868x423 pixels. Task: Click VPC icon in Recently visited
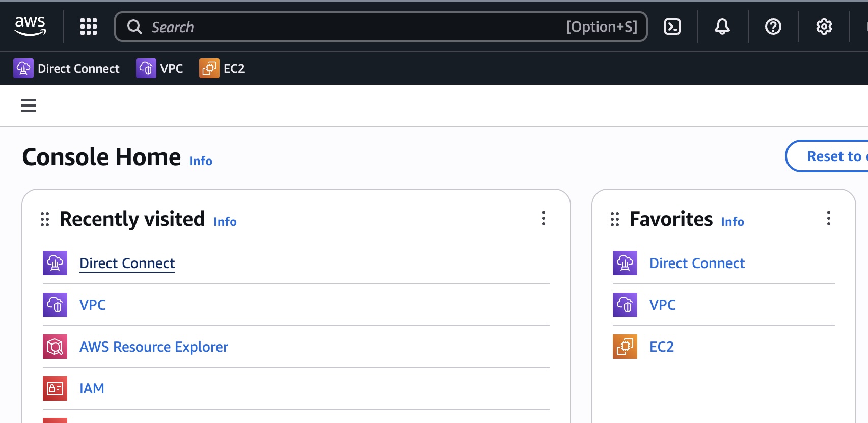coord(55,305)
